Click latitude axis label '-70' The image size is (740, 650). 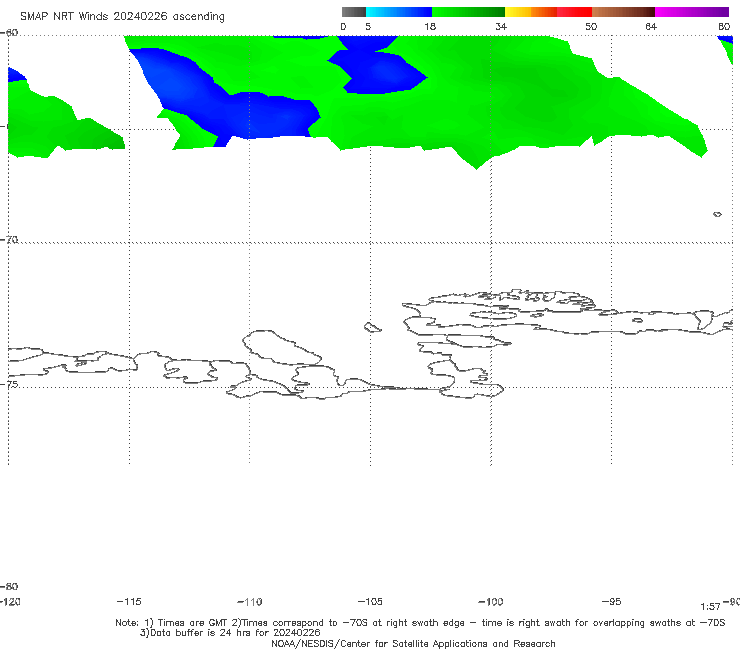(x=9, y=240)
